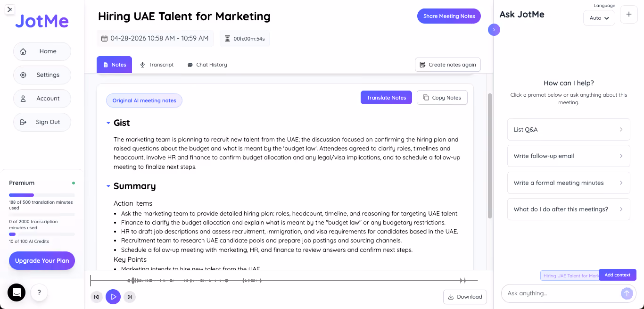Click the audio waveform timeline
The height and width of the screenshot is (309, 644).
[284, 280]
